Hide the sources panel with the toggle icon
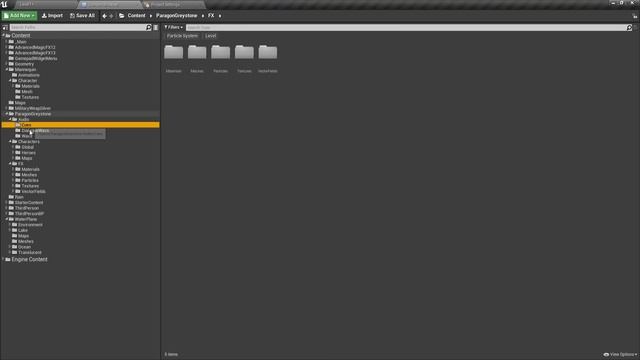 5,27
